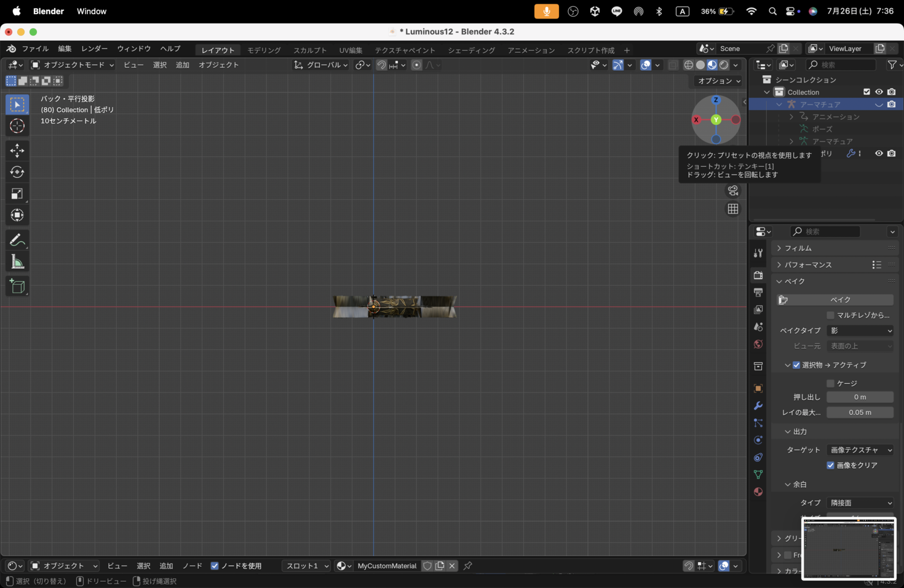Open the 編集 menu

coord(65,49)
